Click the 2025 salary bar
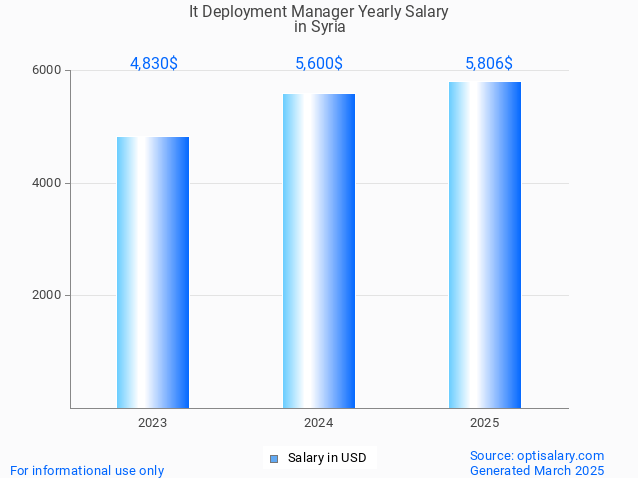The height and width of the screenshot is (478, 638). click(485, 245)
